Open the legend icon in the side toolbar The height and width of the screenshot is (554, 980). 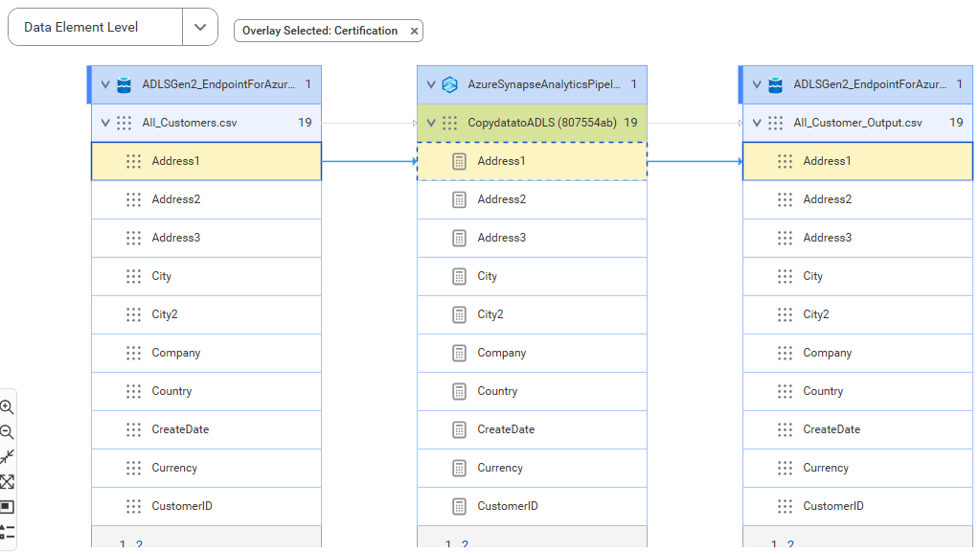(x=7, y=532)
